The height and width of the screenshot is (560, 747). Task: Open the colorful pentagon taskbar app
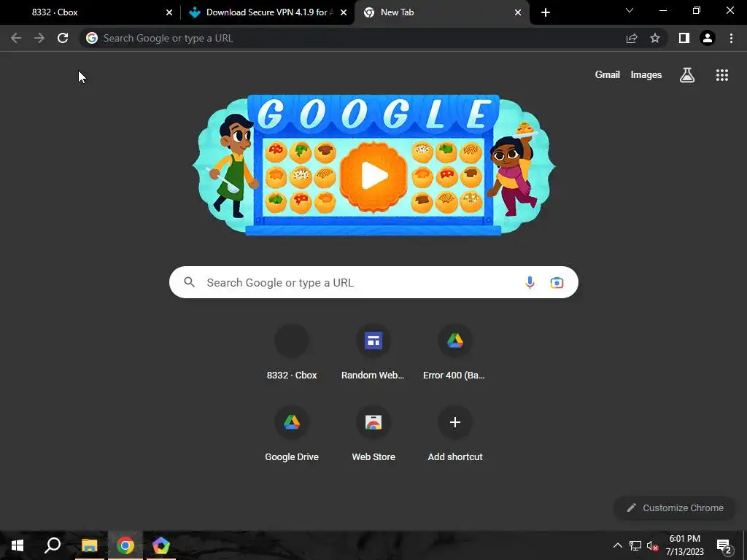[161, 545]
